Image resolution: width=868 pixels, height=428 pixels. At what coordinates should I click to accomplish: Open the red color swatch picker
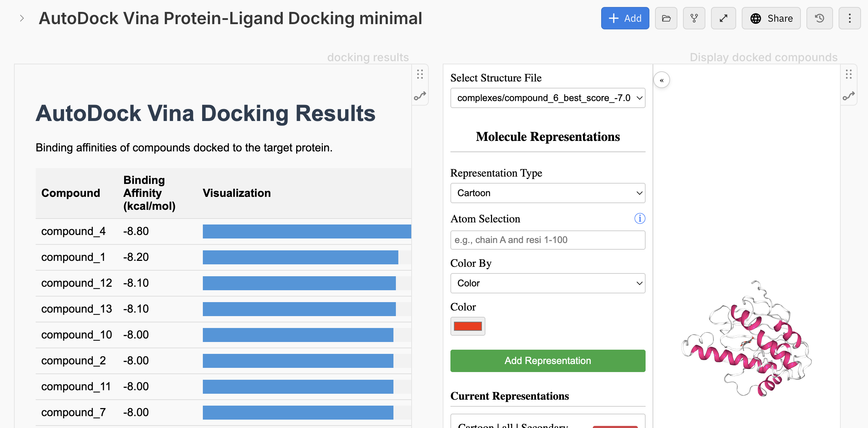pyautogui.click(x=468, y=326)
